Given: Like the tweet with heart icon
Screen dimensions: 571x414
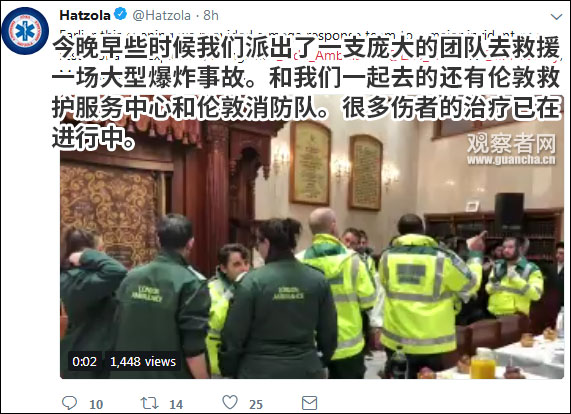Looking at the screenshot, I should point(230,402).
